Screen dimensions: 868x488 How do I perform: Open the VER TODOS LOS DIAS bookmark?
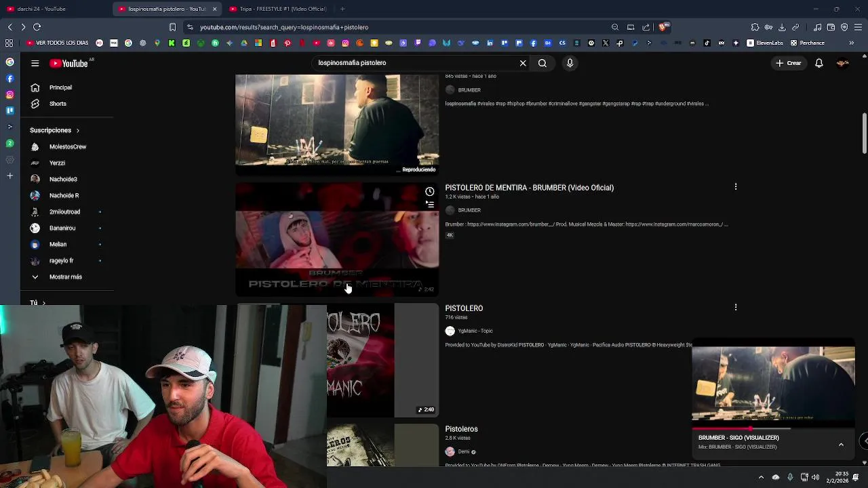click(58, 43)
